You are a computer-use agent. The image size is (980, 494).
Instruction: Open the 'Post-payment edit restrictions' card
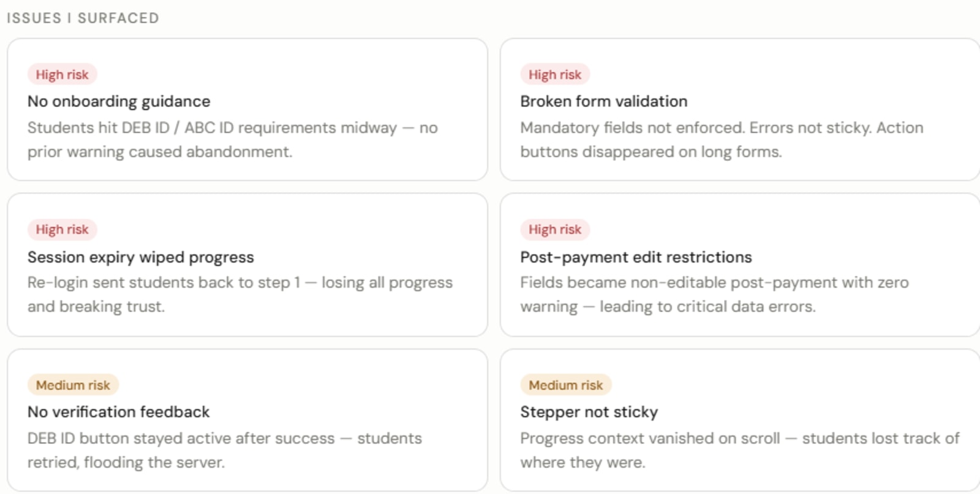tap(740, 264)
